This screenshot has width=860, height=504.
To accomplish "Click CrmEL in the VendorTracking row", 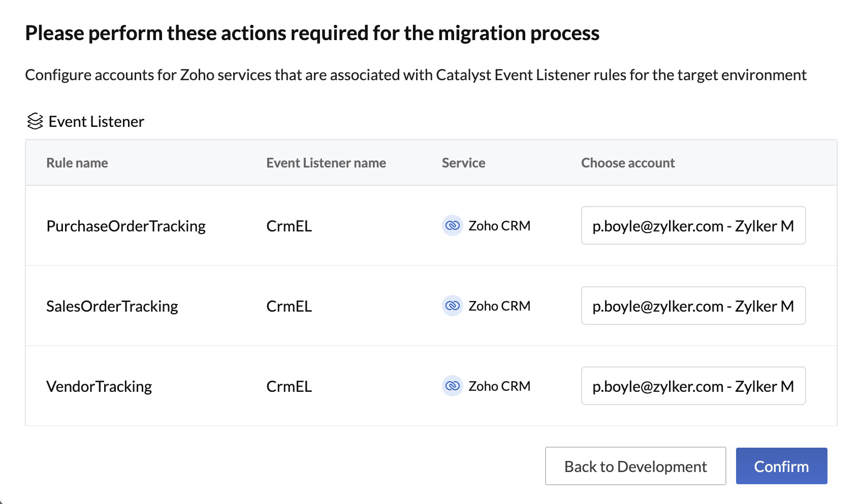I will [289, 386].
